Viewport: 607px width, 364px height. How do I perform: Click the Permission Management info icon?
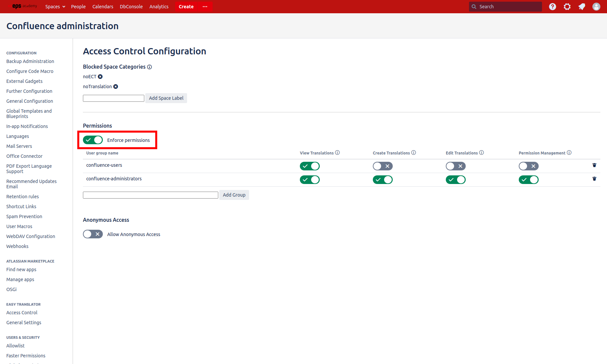click(x=570, y=152)
